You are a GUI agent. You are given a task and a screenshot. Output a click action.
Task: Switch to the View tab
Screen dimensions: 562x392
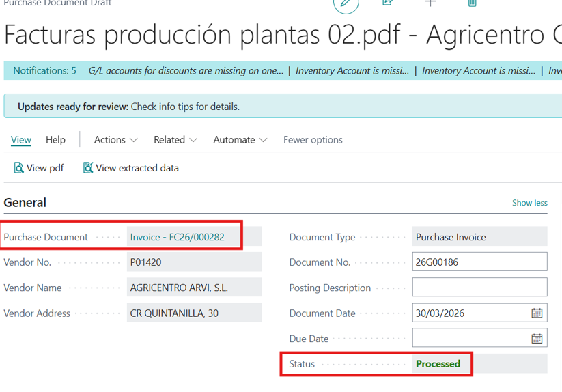20,140
